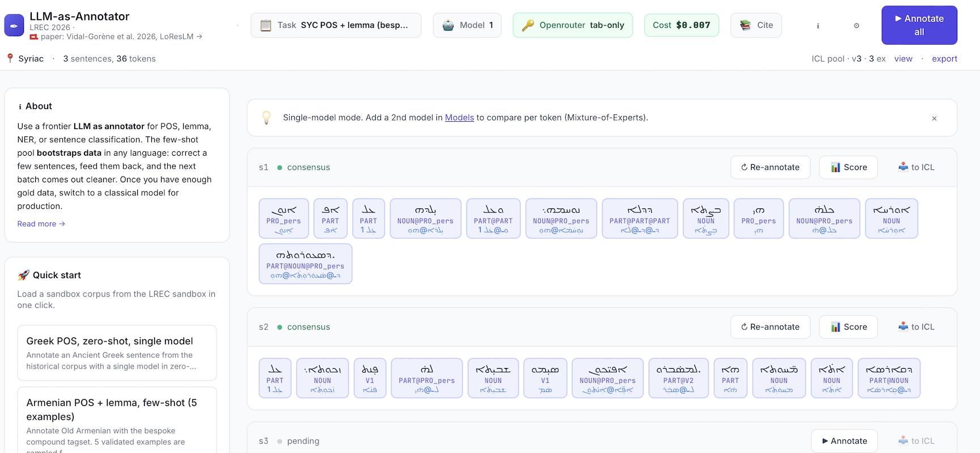
Task: Click the Syriac language label
Action: coord(31,59)
